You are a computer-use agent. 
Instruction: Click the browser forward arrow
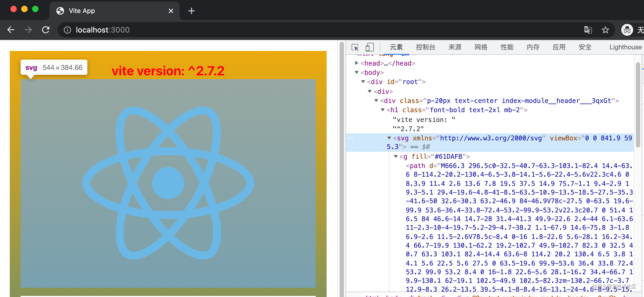[28, 30]
